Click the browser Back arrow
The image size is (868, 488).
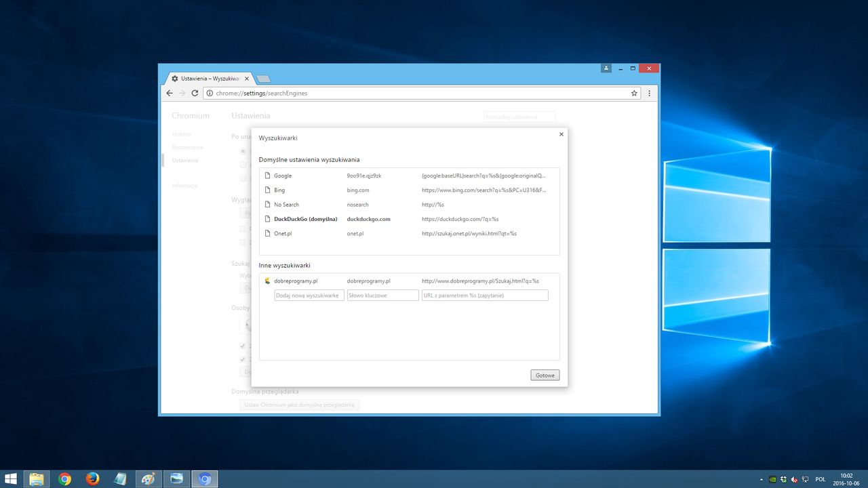pos(170,93)
